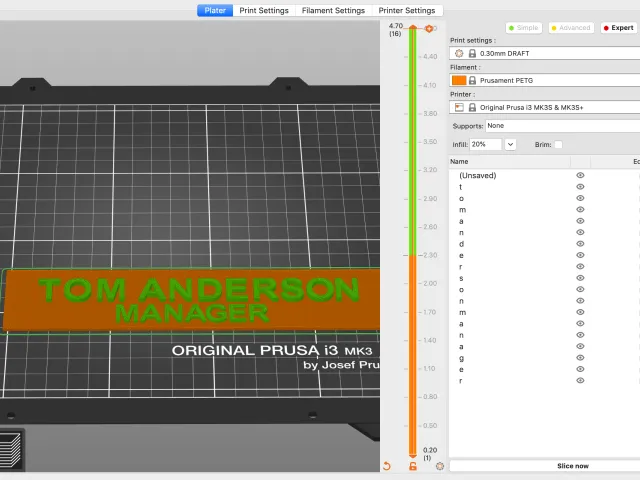The image size is (640, 480).
Task: Click the color change marker icon atop layer slider
Action: coord(429,29)
